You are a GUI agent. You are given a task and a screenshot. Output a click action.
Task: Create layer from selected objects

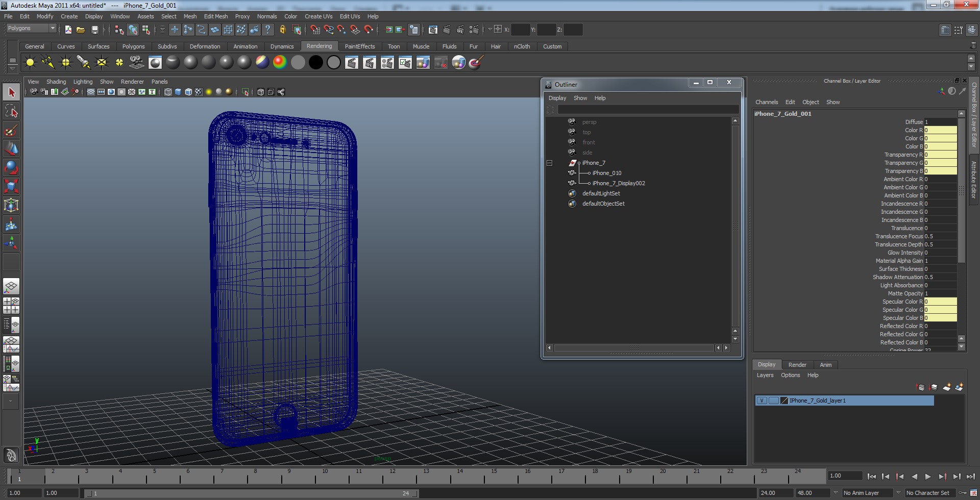(960, 387)
